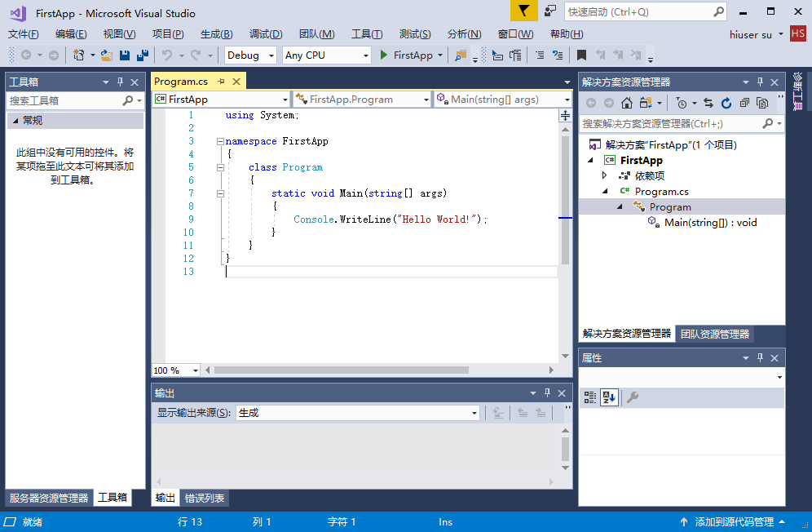Screen dimensions: 812x532
Task: Pin or unpin the Toolbox panel
Action: click(x=121, y=82)
